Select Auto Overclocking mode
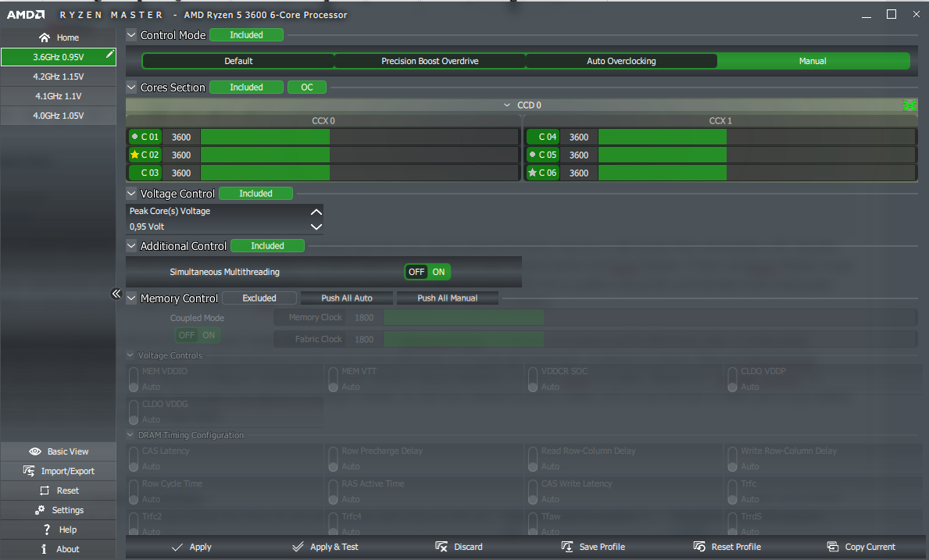929x560 pixels. 621,61
